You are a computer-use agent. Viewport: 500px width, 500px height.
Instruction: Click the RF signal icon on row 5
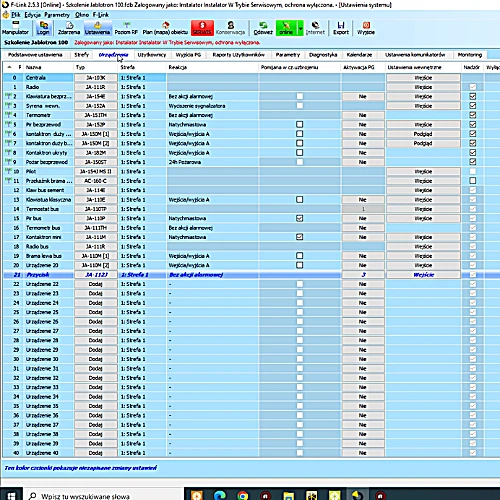pyautogui.click(x=8, y=124)
